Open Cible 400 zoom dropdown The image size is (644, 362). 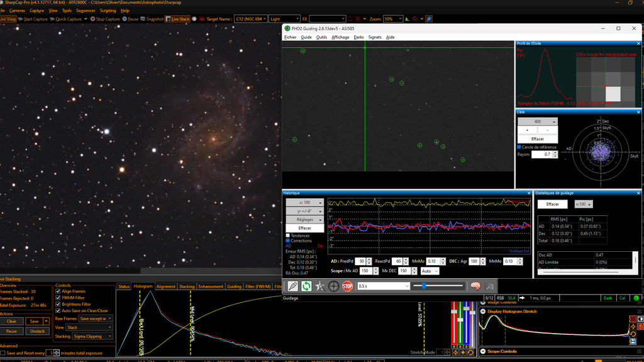(538, 122)
